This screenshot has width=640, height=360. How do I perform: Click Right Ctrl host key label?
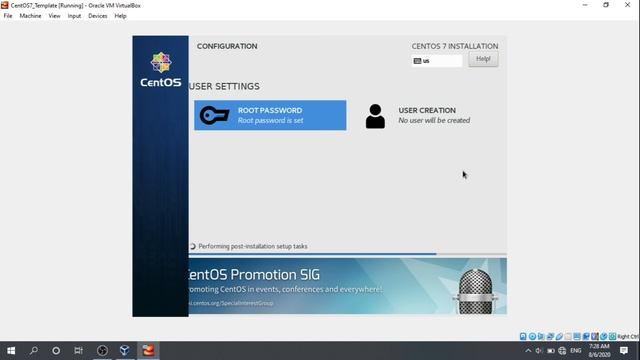click(x=628, y=336)
